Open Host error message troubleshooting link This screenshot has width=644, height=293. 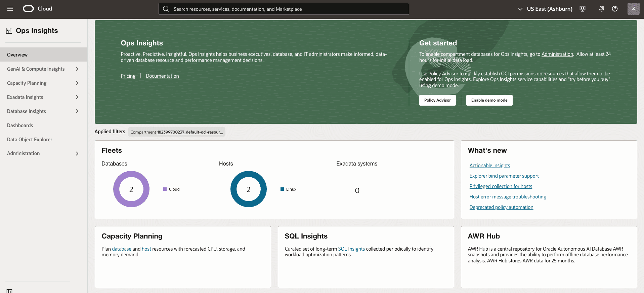pos(508,197)
